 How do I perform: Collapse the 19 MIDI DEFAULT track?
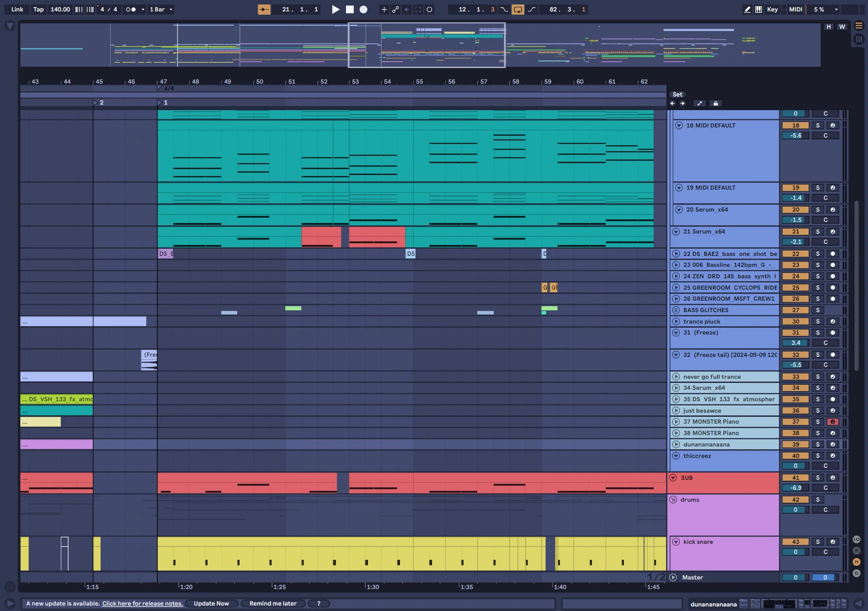679,188
